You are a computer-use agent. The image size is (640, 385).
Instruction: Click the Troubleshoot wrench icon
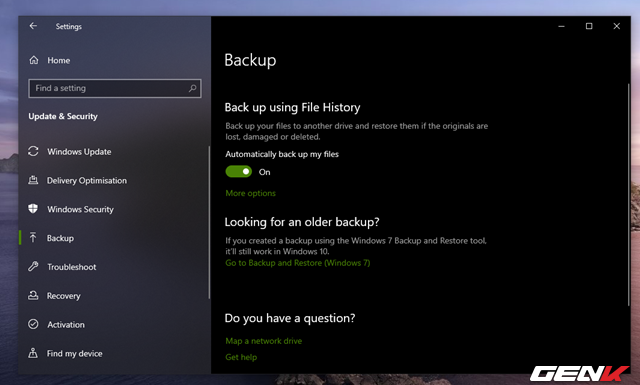tap(33, 267)
